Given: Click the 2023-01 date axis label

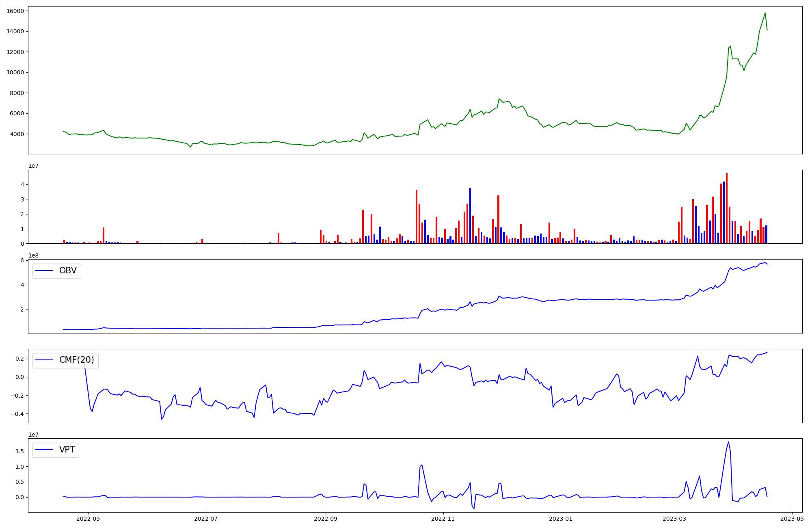Looking at the screenshot, I should (561, 519).
